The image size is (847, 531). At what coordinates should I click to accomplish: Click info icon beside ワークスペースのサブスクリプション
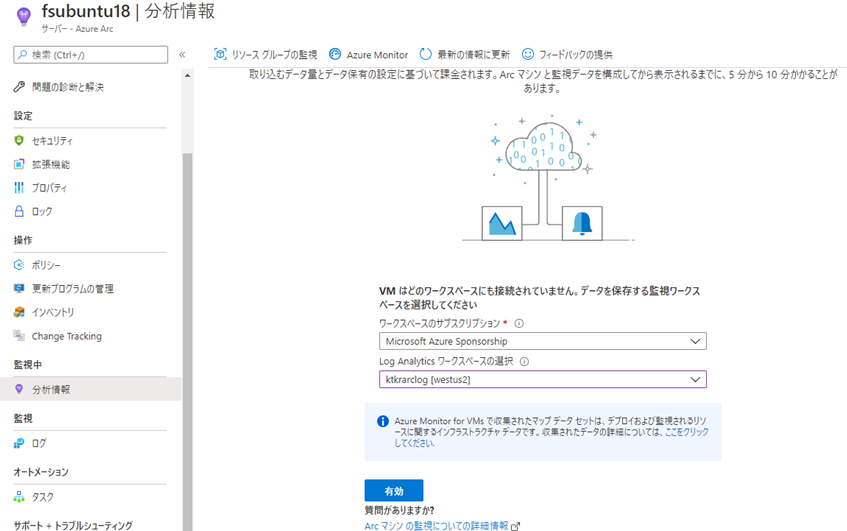pyautogui.click(x=519, y=324)
